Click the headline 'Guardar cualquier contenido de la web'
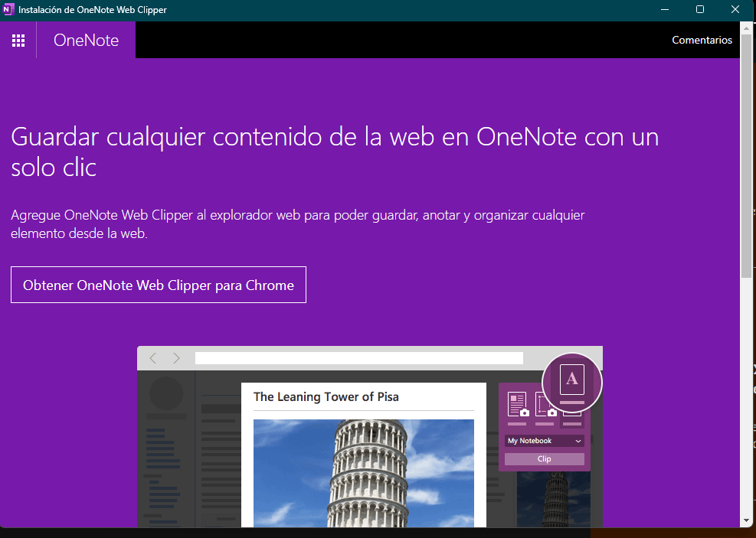Viewport: 756px width, 538px height. tap(335, 152)
